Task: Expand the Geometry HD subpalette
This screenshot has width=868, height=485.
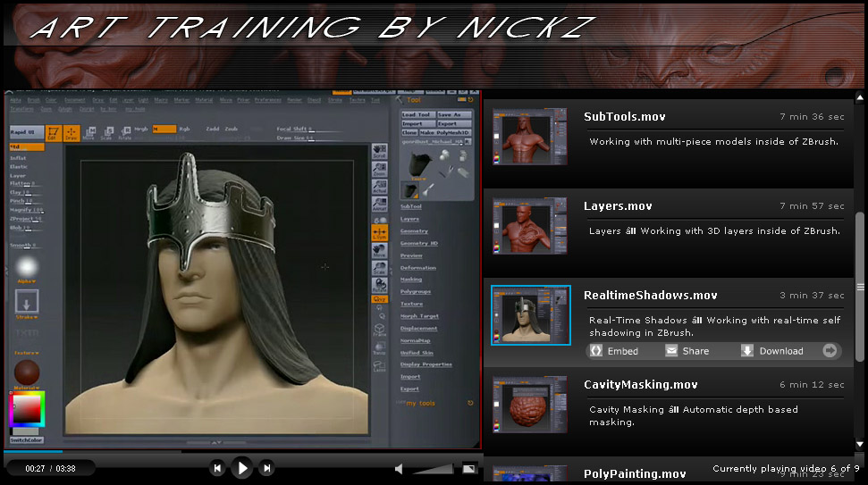Action: pos(419,243)
